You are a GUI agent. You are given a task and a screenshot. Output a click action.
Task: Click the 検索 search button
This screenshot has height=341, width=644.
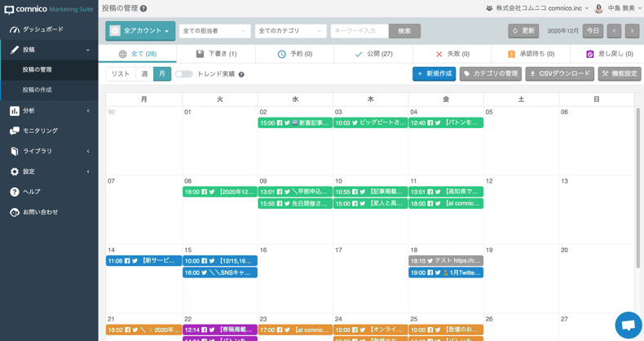coord(404,31)
